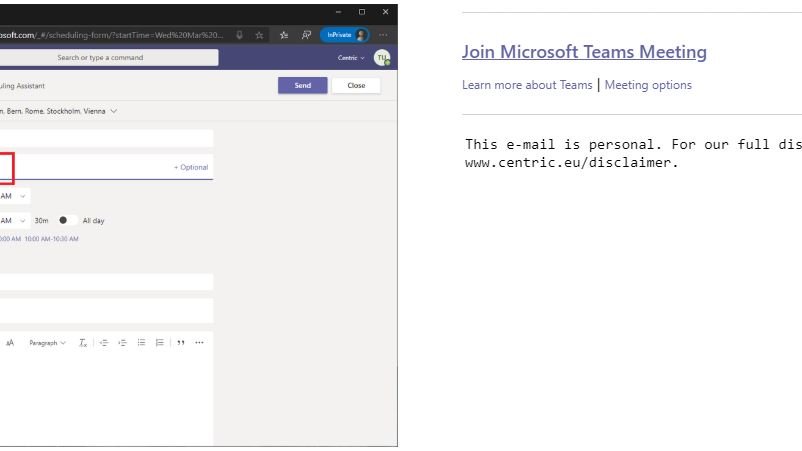
Task: Open the browser favorites list icon
Action: [284, 35]
